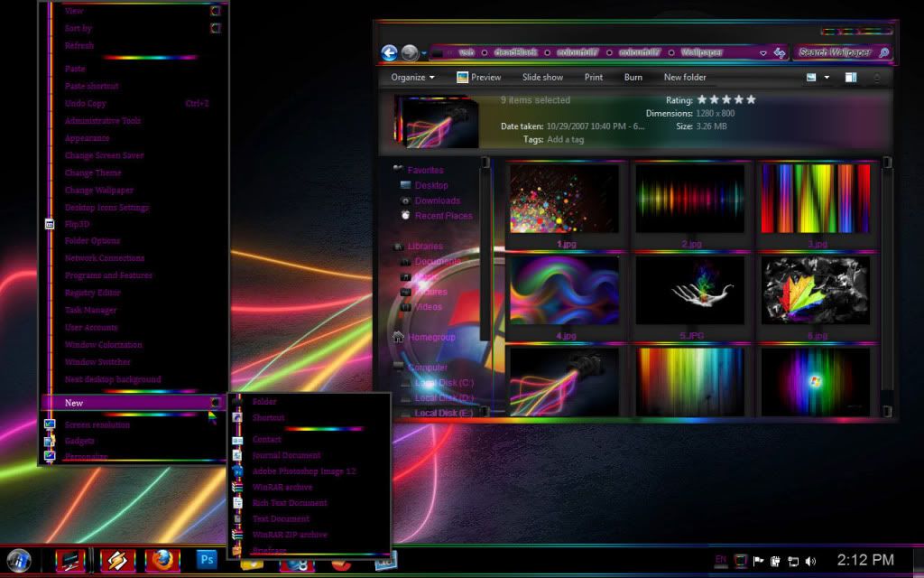The image size is (924, 578).
Task: Click the WinRAR archive icon in New submenu
Action: click(237, 488)
